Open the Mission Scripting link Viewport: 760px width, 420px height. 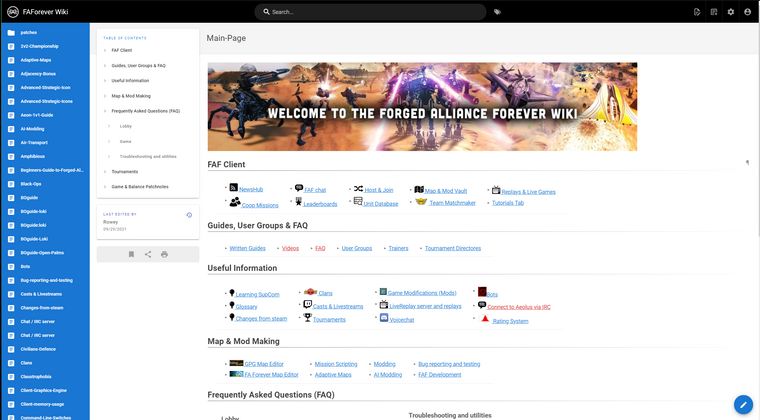[x=336, y=364]
